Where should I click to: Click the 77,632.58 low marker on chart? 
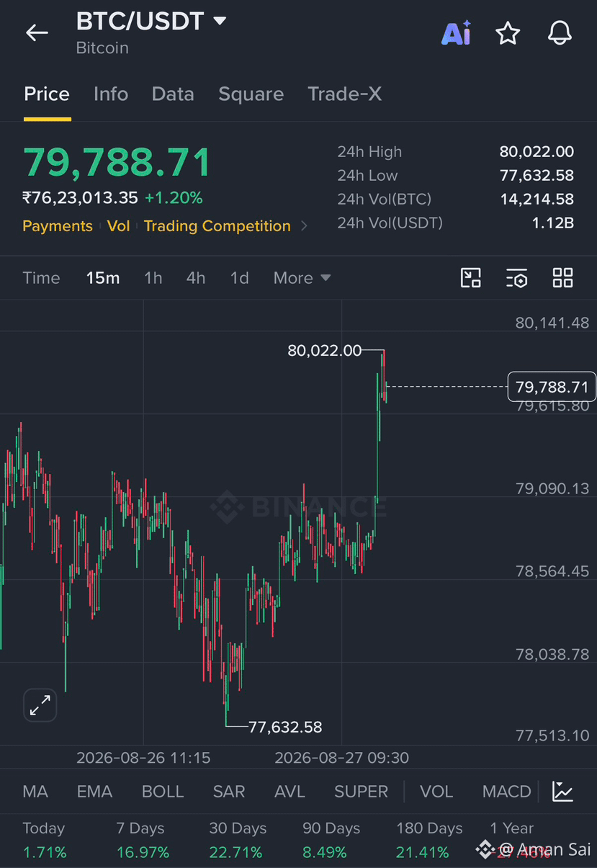(285, 727)
